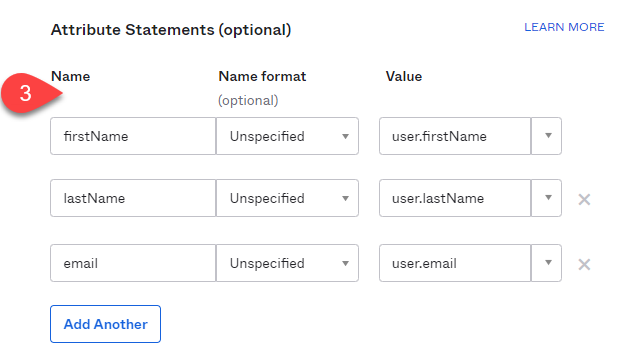This screenshot has height=364, width=622.
Task: Open LEARN MORE link
Action: click(x=564, y=27)
